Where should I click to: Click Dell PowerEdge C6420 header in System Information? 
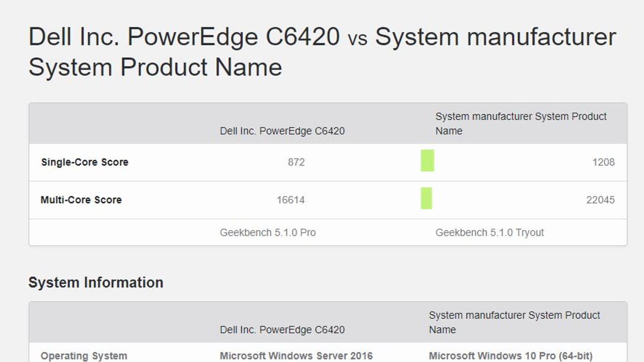282,329
